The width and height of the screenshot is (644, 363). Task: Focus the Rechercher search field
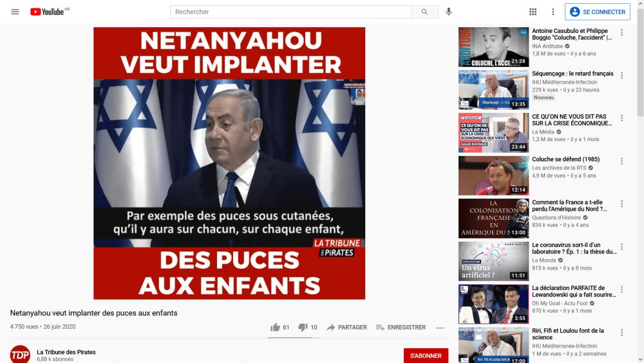click(x=291, y=12)
